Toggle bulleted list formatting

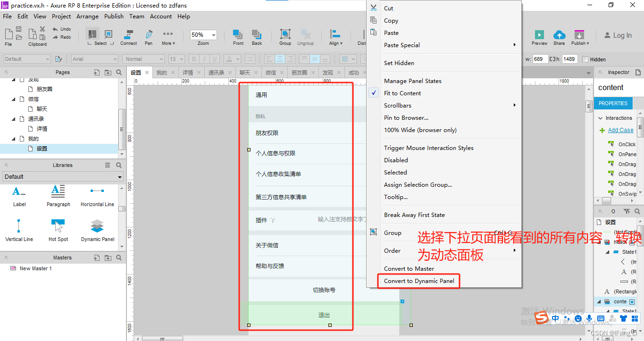tap(250, 59)
